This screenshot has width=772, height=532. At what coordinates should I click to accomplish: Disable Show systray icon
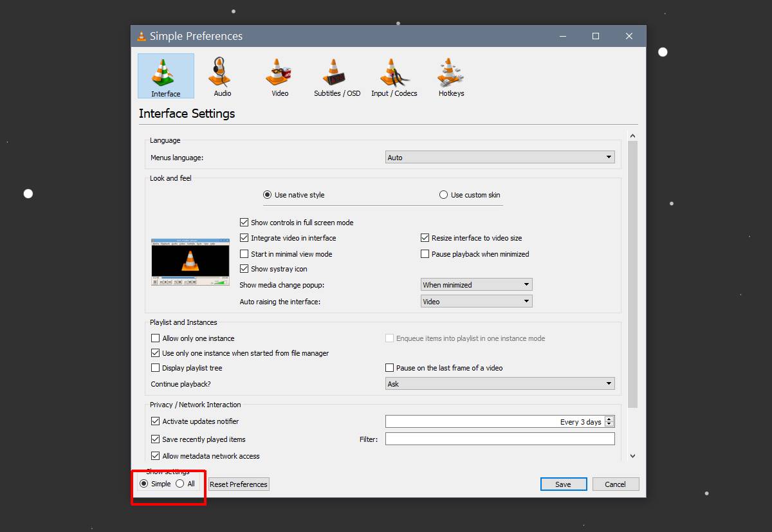point(244,269)
